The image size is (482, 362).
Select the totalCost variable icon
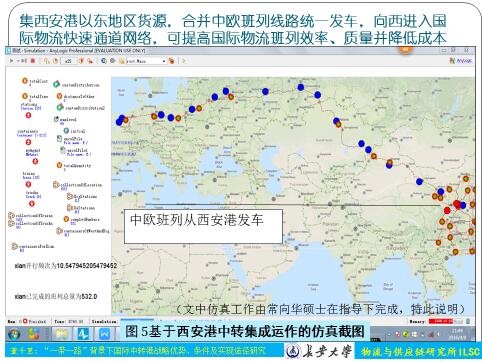(x=25, y=81)
